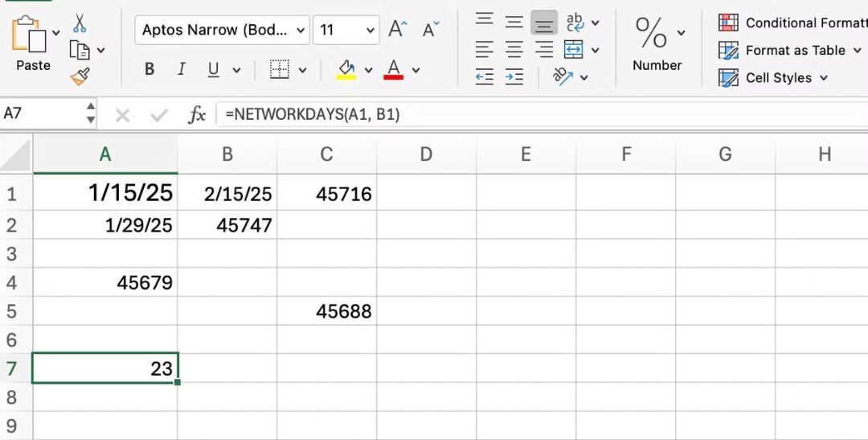
Task: Select column D header
Action: 426,154
